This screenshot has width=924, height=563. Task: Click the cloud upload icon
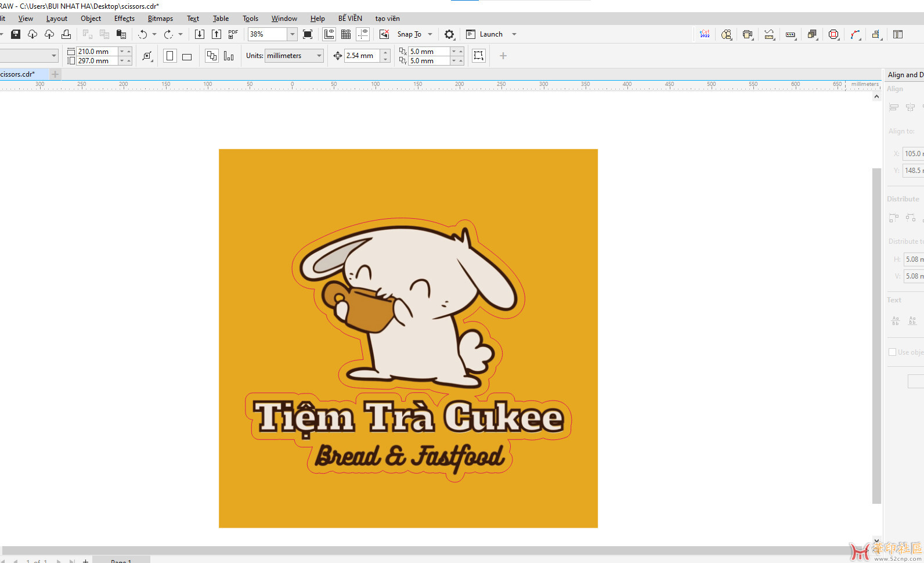(49, 34)
